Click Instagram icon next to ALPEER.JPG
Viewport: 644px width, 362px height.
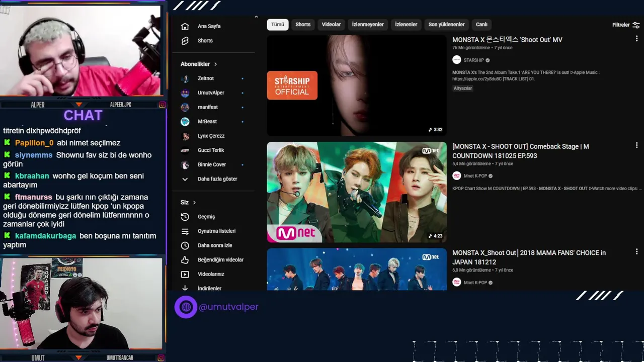coord(162,105)
